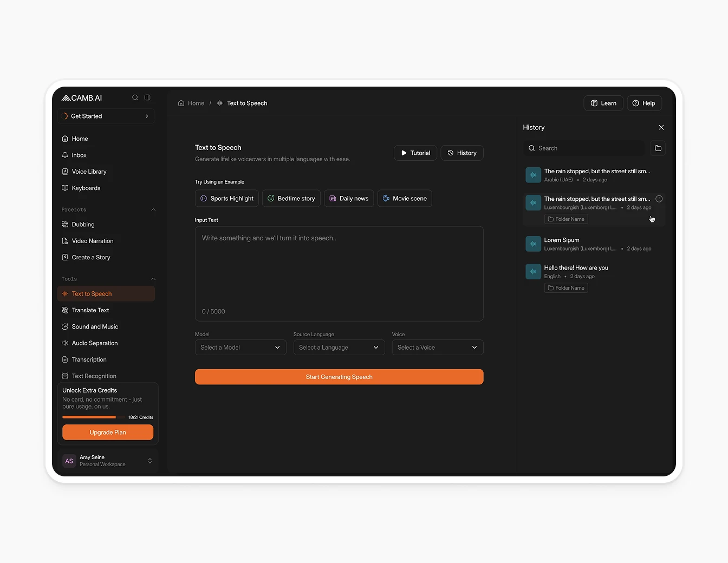Collapse the Projects section
Screen dimensions: 728x563
153,210
